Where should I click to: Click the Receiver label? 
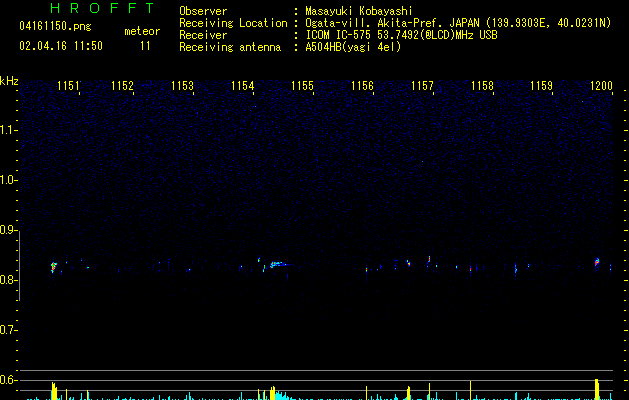click(x=203, y=35)
